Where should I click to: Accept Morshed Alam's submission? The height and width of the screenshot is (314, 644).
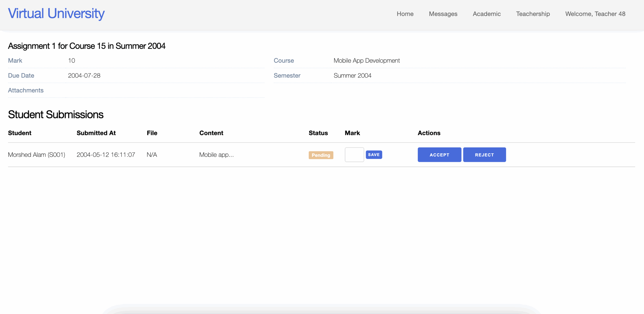point(439,155)
